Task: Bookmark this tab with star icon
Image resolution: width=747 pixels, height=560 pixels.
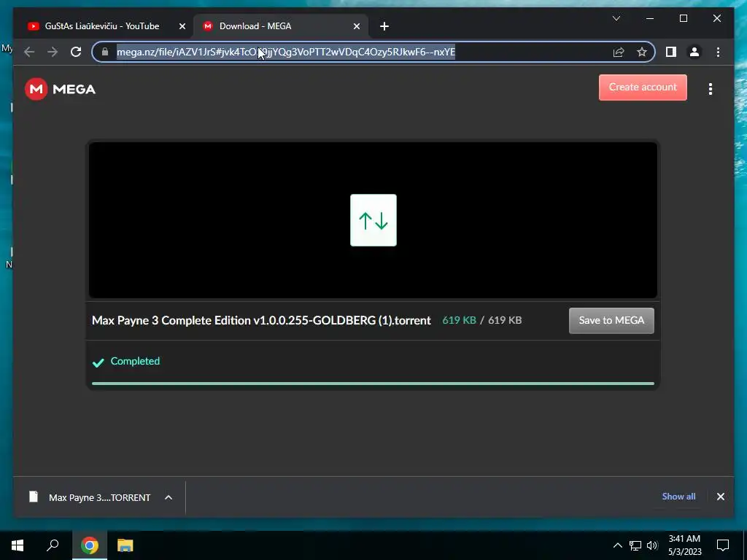Action: (x=642, y=52)
